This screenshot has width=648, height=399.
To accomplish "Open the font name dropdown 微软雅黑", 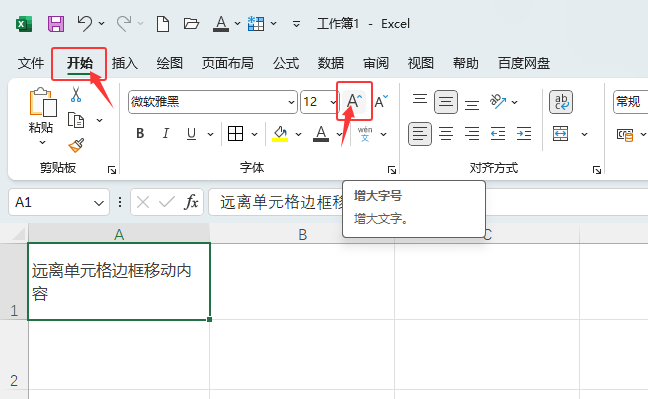I will pyautogui.click(x=291, y=102).
